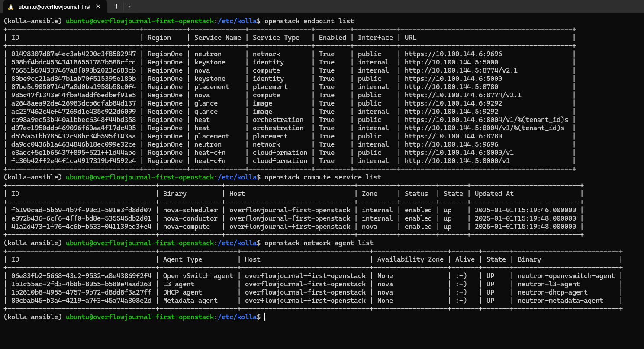Click agent ID 06e83fb2-5668-43c2-9532-a8e43869f2f4
The width and height of the screenshot is (644, 349).
(81, 276)
